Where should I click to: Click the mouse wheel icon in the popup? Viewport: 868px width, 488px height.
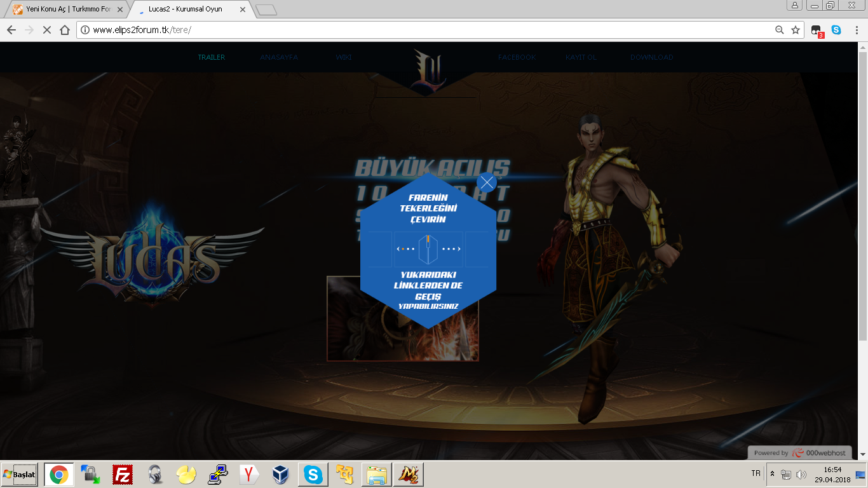pyautogui.click(x=428, y=249)
